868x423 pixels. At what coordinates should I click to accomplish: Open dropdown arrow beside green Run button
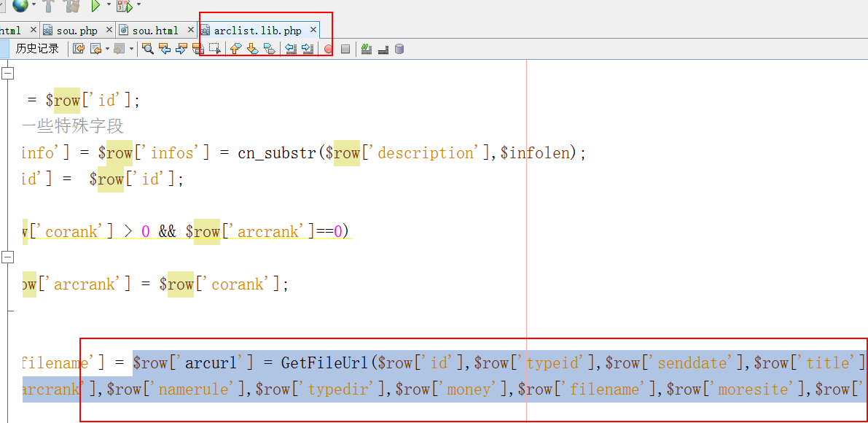(109, 5)
